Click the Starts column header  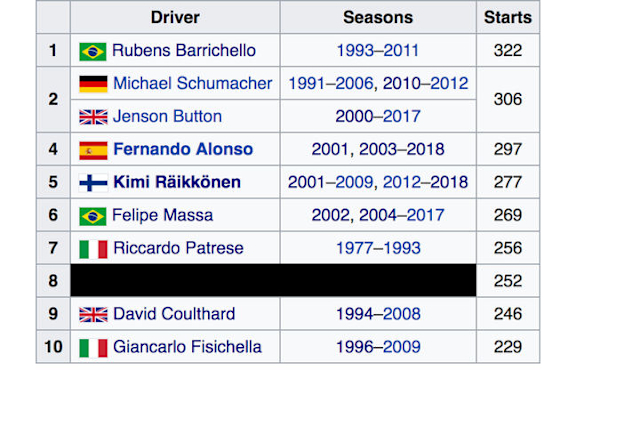point(508,17)
